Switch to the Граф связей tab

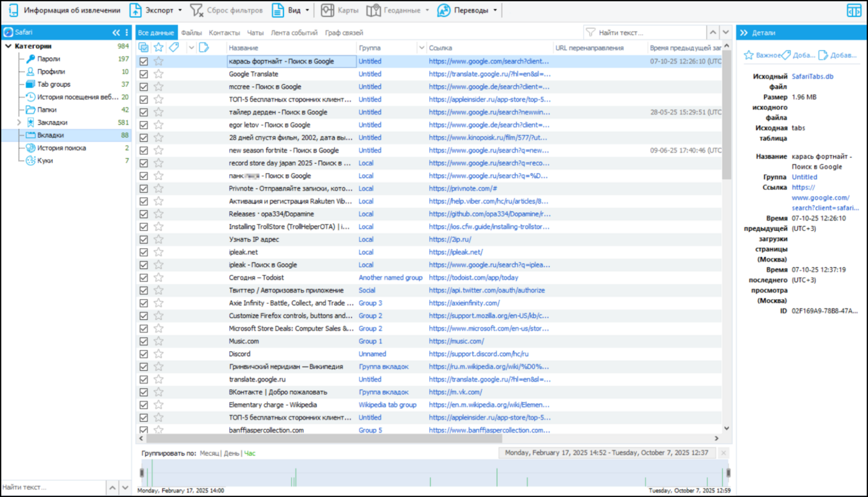(344, 33)
